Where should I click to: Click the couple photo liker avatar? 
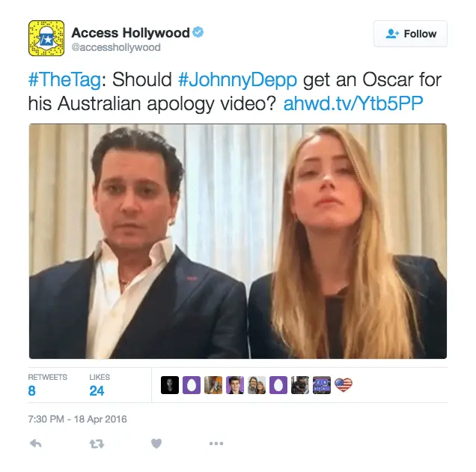click(257, 385)
